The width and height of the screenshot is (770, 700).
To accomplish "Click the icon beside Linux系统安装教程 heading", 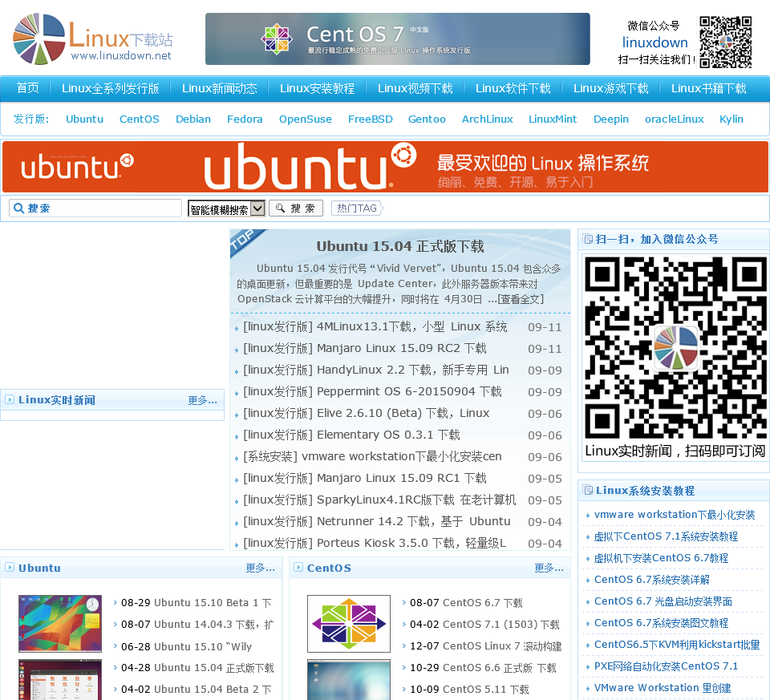I will pyautogui.click(x=587, y=490).
